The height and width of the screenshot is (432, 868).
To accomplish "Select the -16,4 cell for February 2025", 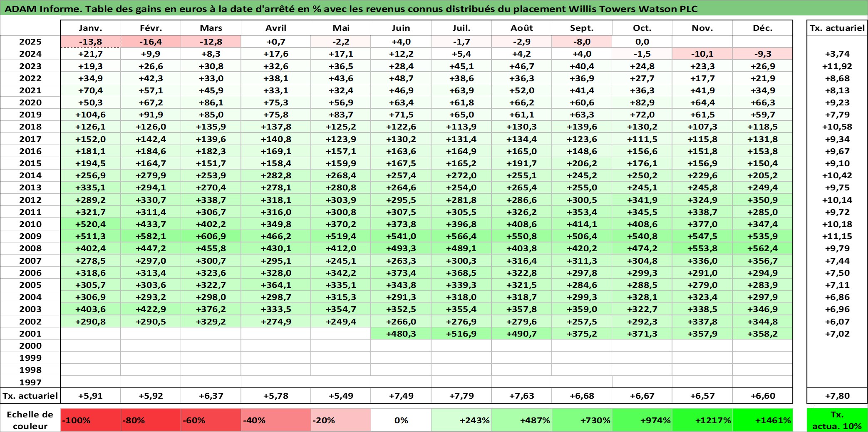I will click(151, 42).
